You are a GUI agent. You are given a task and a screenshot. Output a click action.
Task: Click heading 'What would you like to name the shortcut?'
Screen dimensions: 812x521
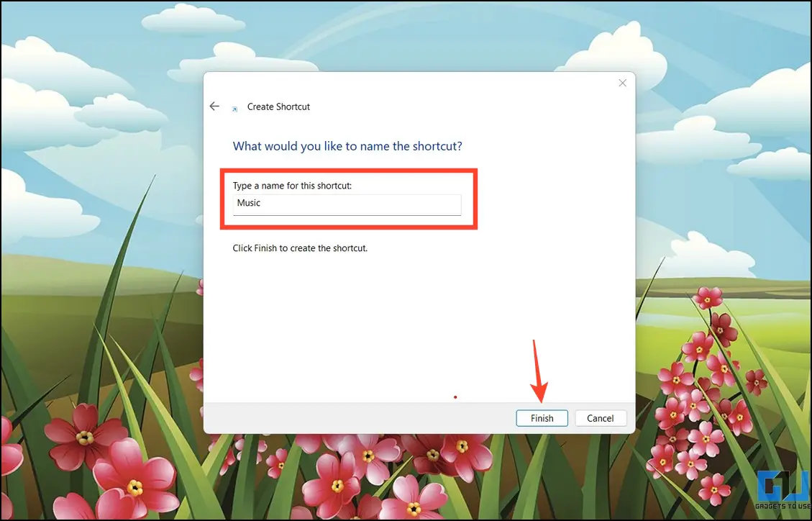[347, 146]
